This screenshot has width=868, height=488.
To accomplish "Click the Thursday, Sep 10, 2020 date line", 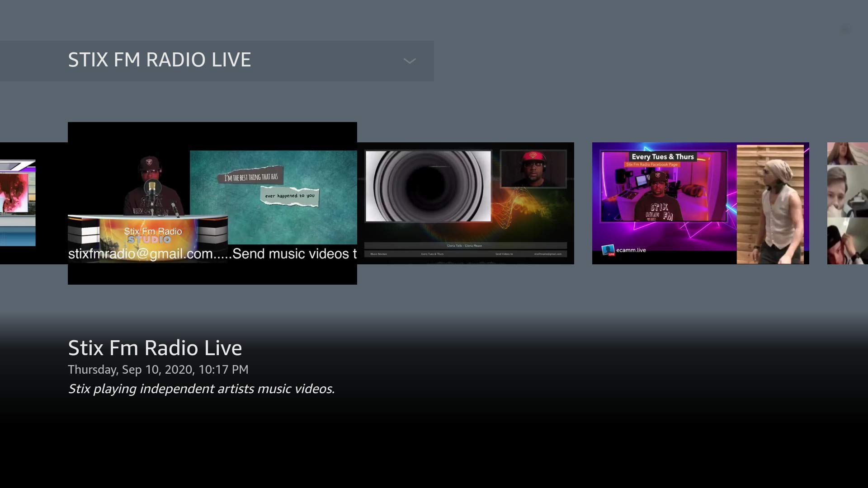I will coord(158,370).
